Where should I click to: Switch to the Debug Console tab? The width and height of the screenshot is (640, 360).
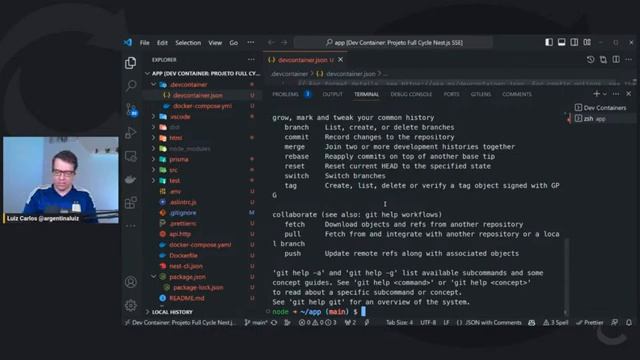411,94
